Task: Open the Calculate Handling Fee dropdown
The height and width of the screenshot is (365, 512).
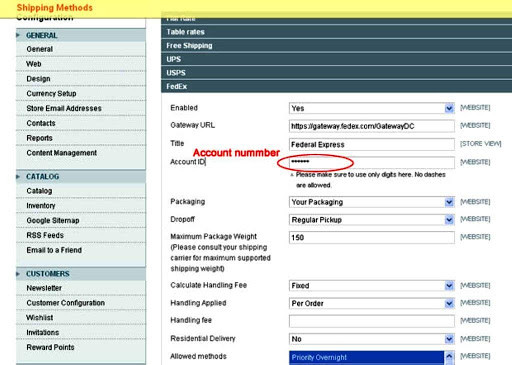Action: tap(372, 286)
